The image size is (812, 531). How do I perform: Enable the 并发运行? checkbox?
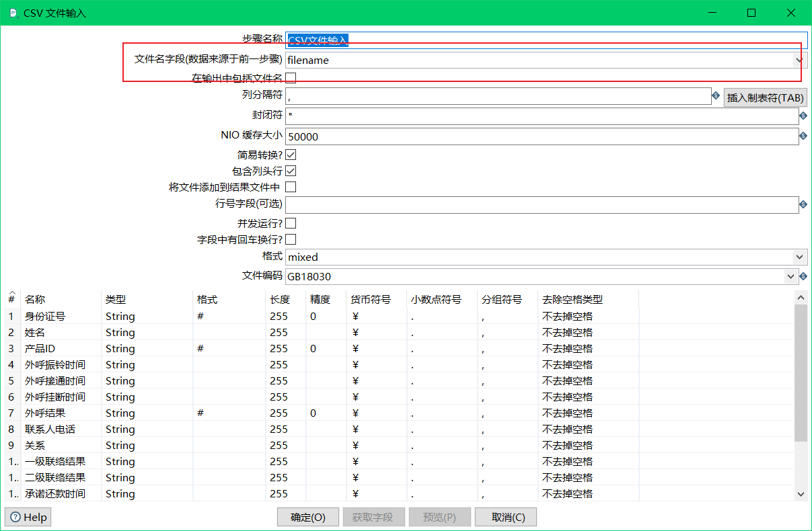(291, 223)
